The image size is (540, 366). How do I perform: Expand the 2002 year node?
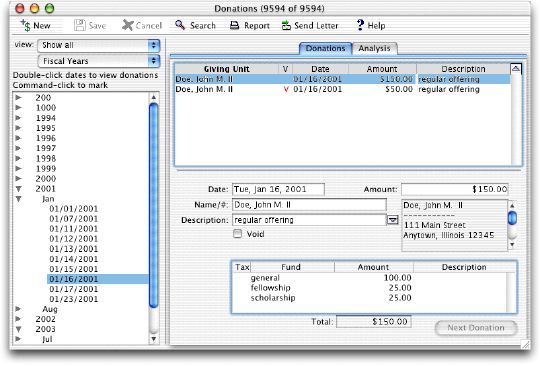click(19, 319)
